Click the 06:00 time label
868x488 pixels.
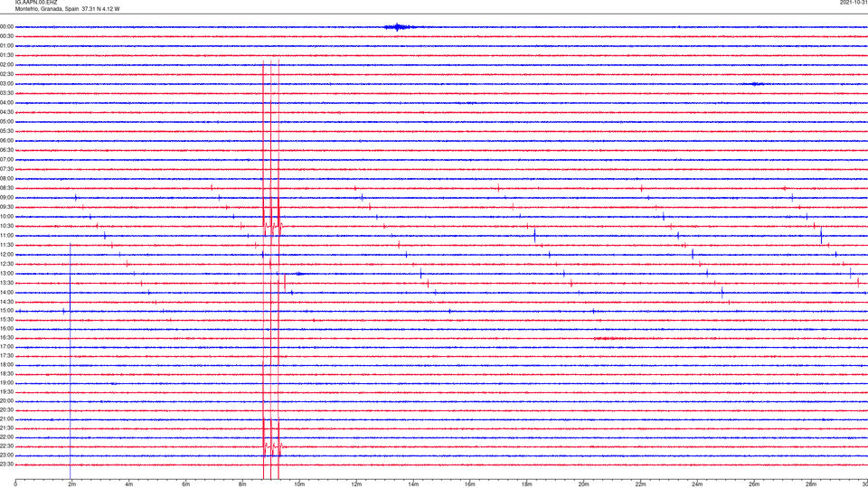pos(6,141)
